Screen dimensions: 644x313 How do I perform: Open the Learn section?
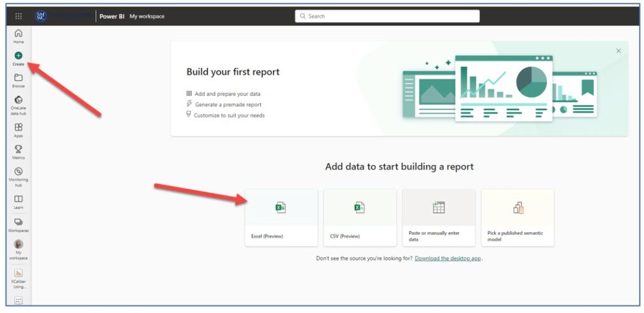click(18, 202)
